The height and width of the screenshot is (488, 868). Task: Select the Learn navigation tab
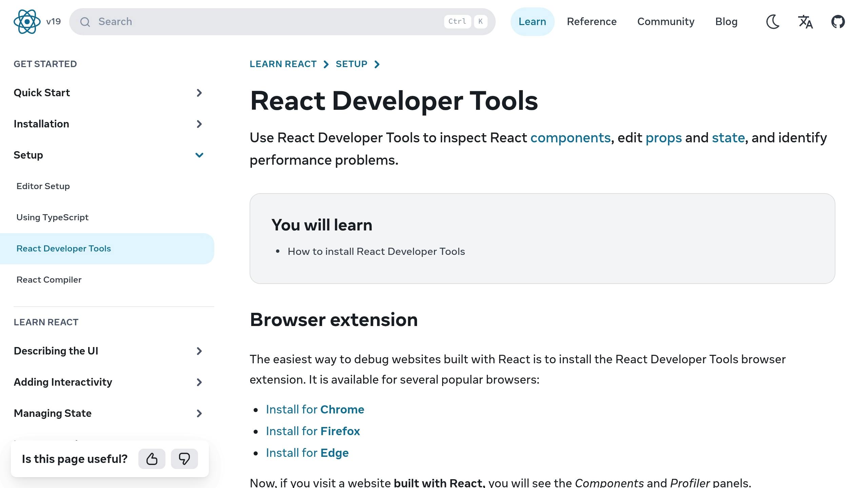point(532,21)
